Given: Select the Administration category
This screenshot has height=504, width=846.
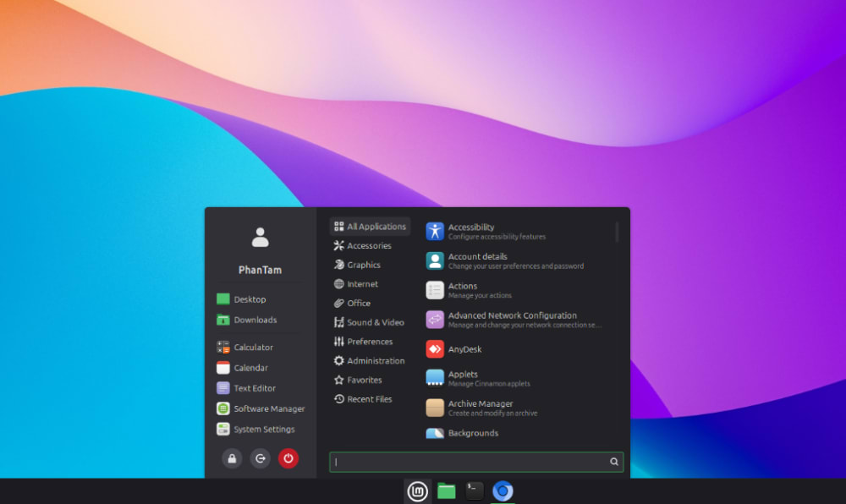Looking at the screenshot, I should 371,361.
